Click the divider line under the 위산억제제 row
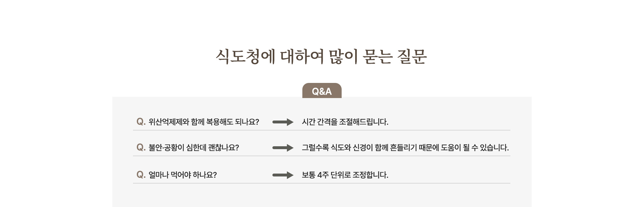This screenshot has height=207, width=644. (x=321, y=130)
